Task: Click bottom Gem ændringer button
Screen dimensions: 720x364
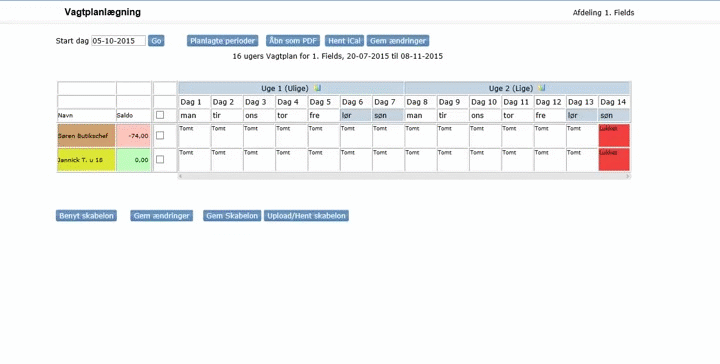Action: click(162, 216)
